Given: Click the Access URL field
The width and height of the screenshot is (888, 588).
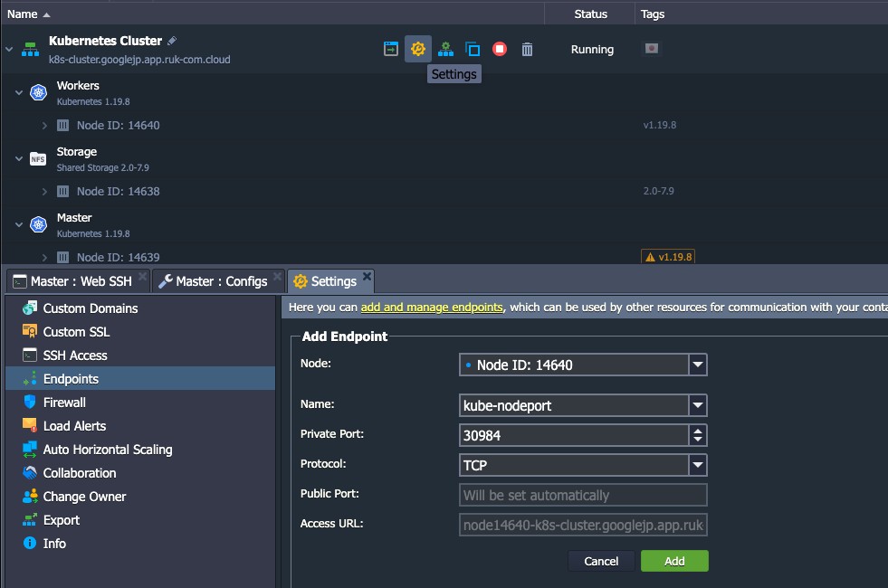Looking at the screenshot, I should (583, 526).
